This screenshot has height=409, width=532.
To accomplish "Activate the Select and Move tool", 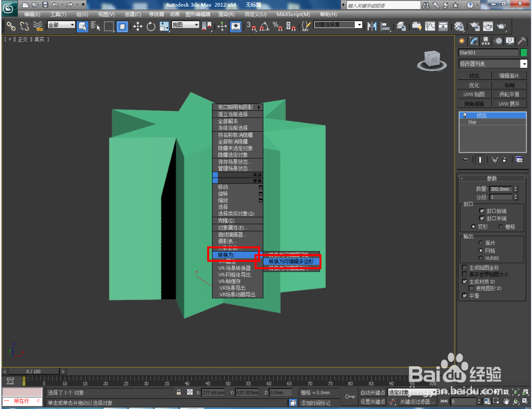I will (x=137, y=26).
